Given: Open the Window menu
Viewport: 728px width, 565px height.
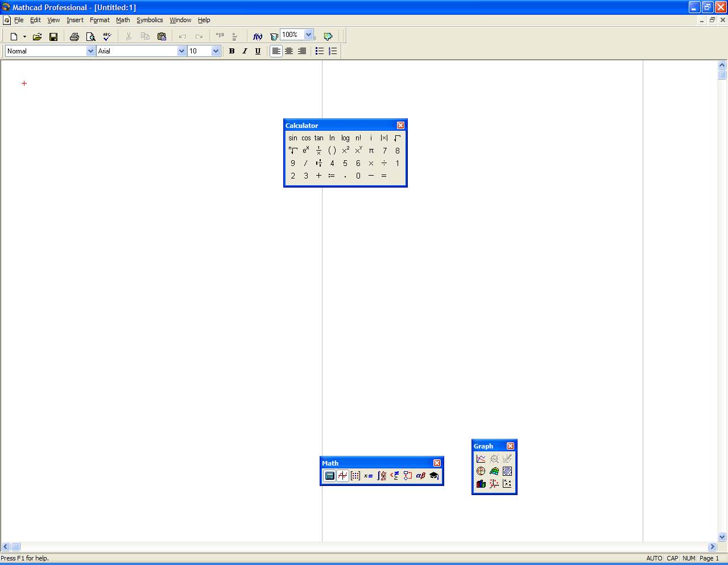Looking at the screenshot, I should click(x=180, y=20).
